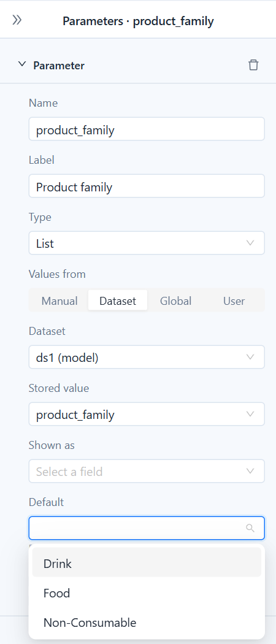Click the search magnifier icon in Default

click(x=250, y=528)
